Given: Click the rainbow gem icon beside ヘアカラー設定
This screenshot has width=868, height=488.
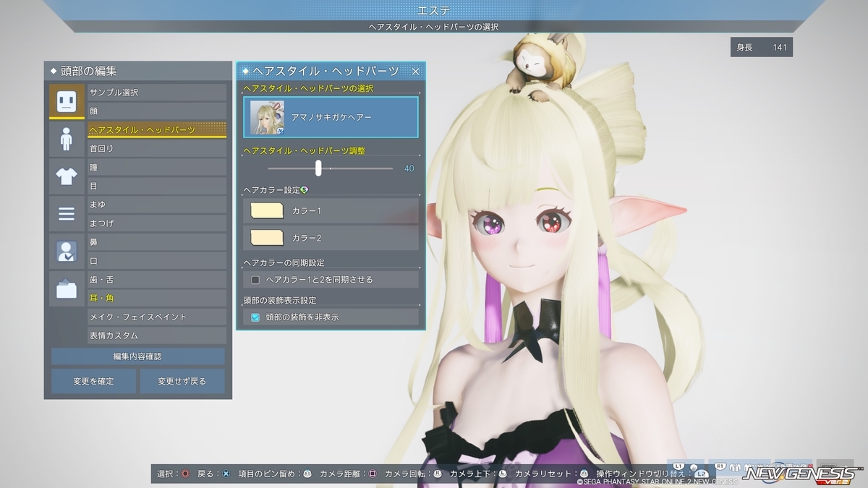Looking at the screenshot, I should pos(305,190).
